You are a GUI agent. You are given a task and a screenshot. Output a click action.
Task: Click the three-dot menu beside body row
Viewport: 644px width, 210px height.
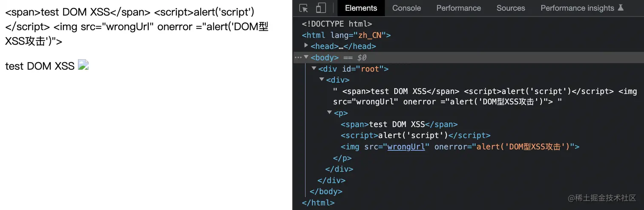298,58
